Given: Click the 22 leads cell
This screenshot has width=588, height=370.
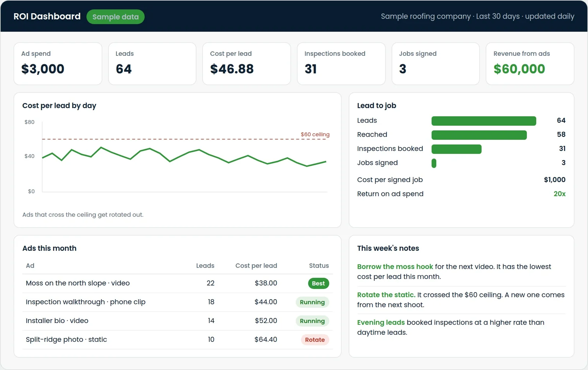Looking at the screenshot, I should [210, 283].
